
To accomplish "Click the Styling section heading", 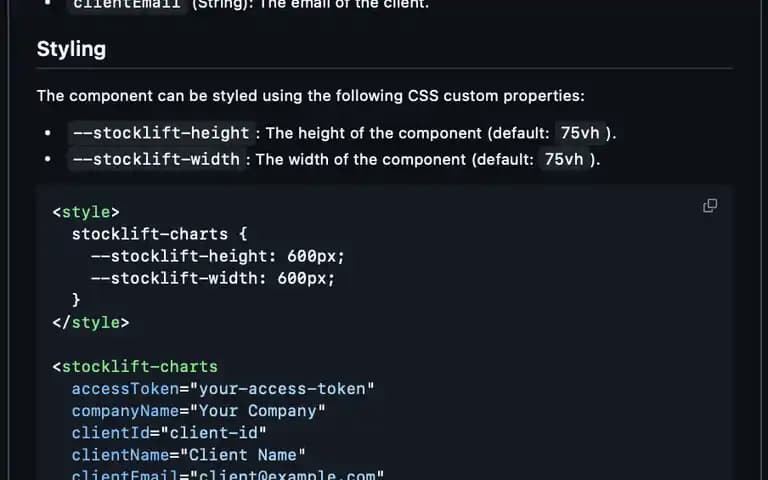I will click(x=72, y=49).
